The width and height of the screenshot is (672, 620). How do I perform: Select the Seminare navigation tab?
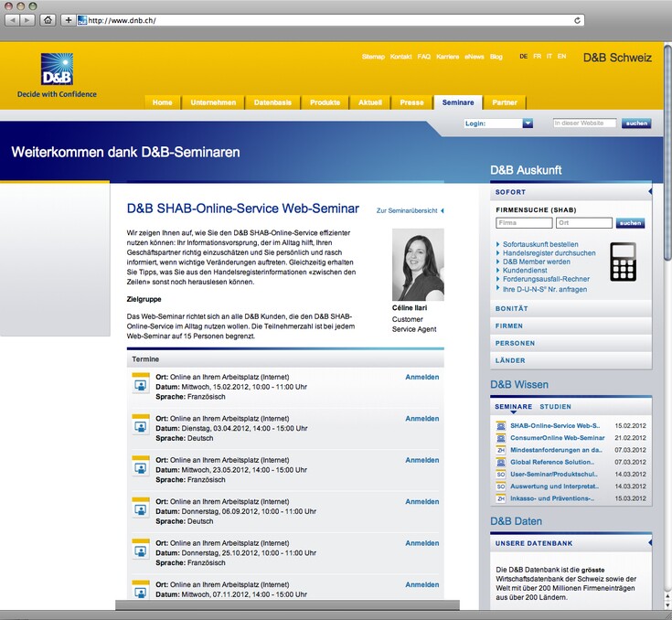point(458,102)
